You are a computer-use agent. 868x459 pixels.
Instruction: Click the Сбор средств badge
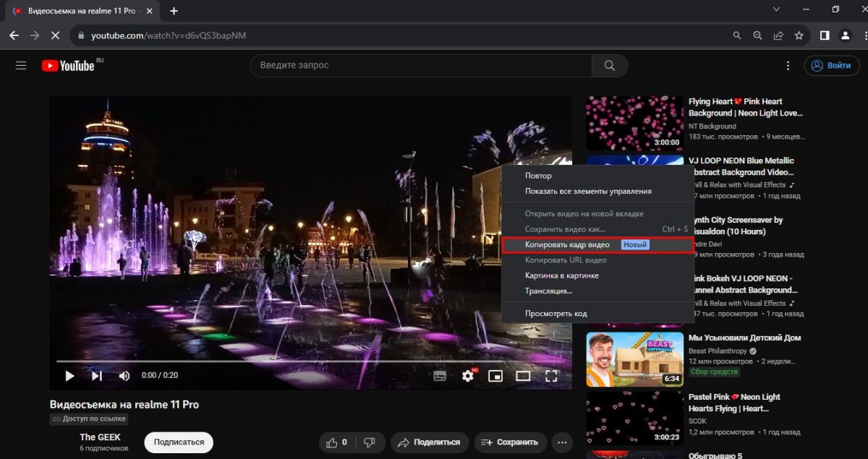coord(714,372)
